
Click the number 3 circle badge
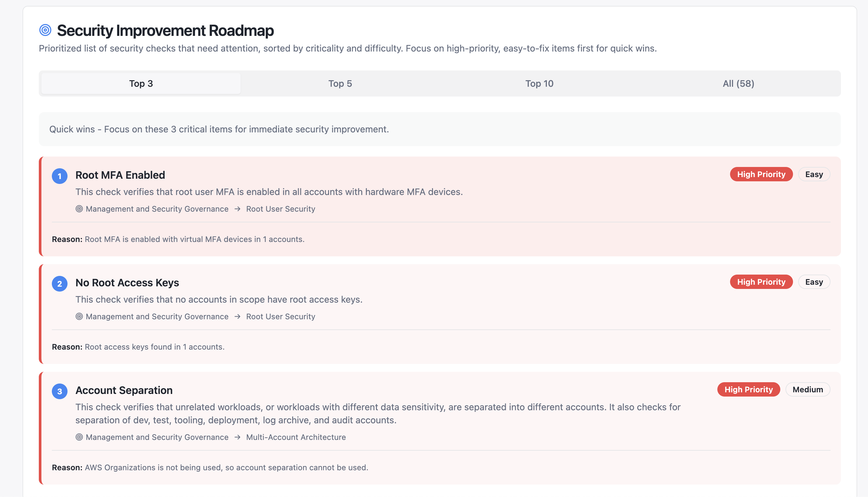[x=59, y=391]
